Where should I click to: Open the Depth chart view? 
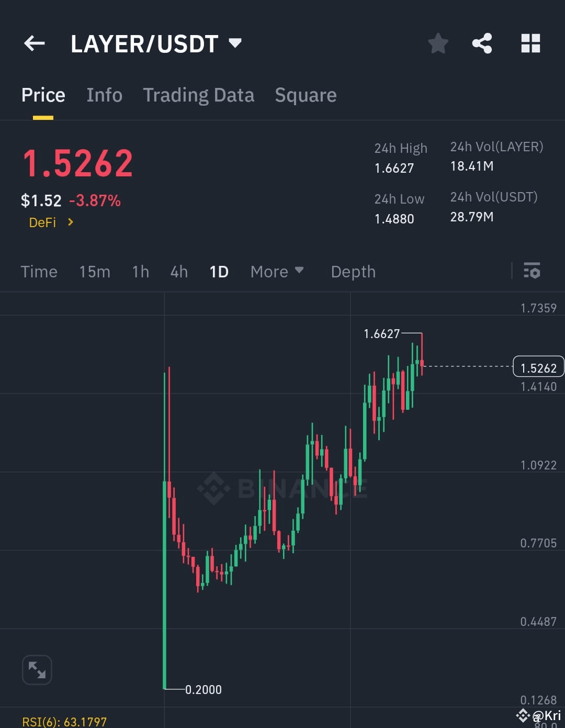(353, 272)
